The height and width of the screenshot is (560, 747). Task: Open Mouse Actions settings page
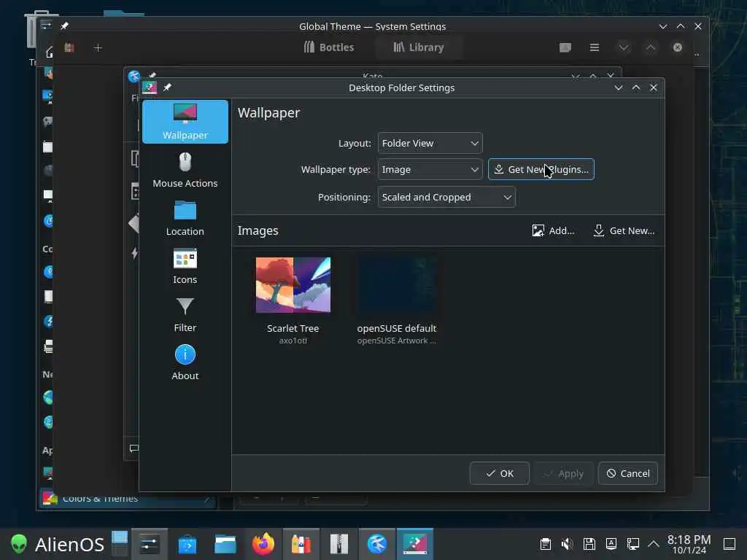click(185, 170)
